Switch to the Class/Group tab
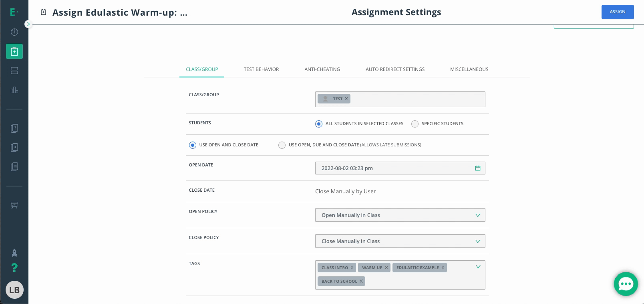644x304 pixels. point(202,69)
